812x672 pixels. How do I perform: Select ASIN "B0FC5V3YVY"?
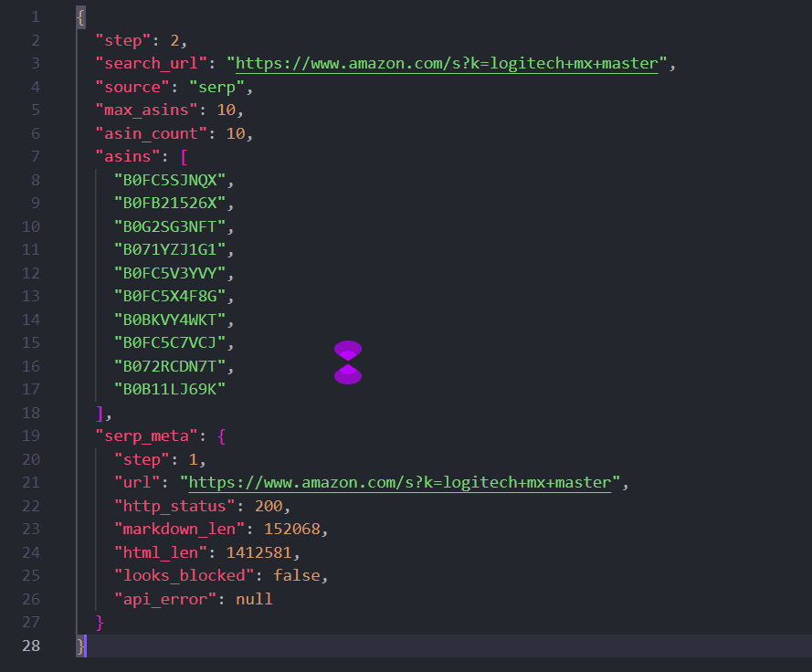click(170, 273)
